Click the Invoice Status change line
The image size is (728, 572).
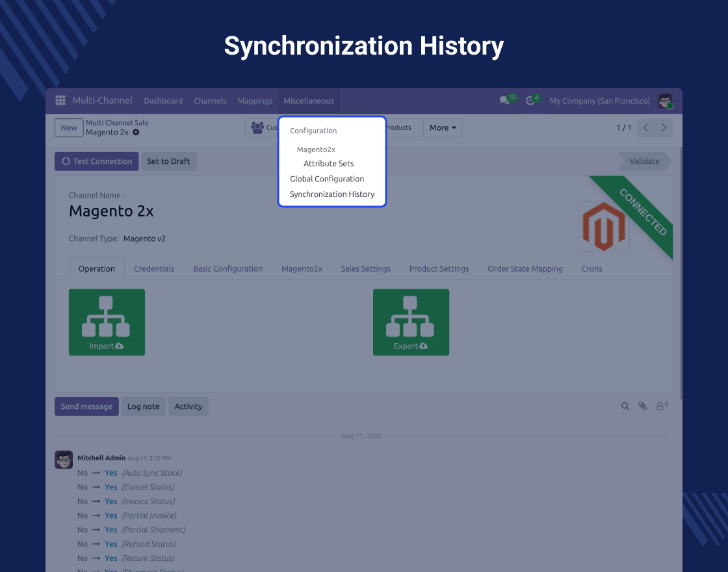click(x=126, y=501)
